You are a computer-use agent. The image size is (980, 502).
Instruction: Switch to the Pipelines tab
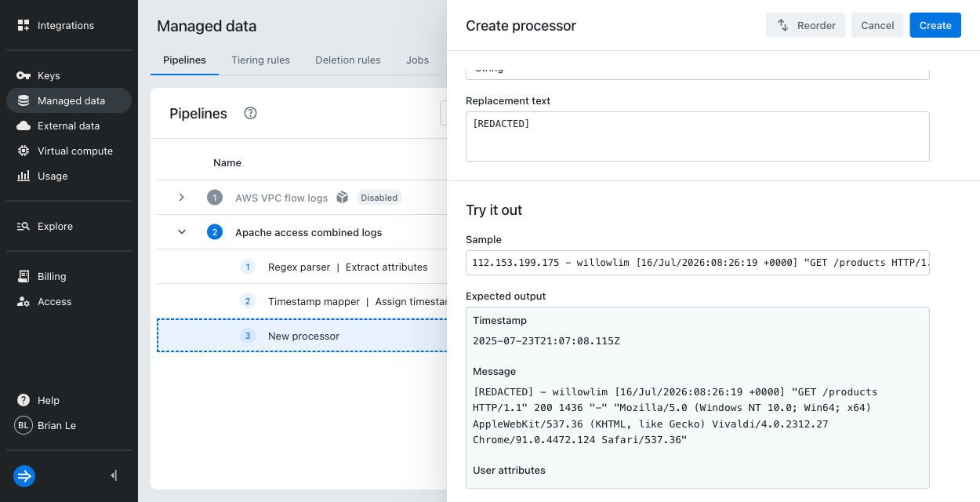click(x=184, y=60)
